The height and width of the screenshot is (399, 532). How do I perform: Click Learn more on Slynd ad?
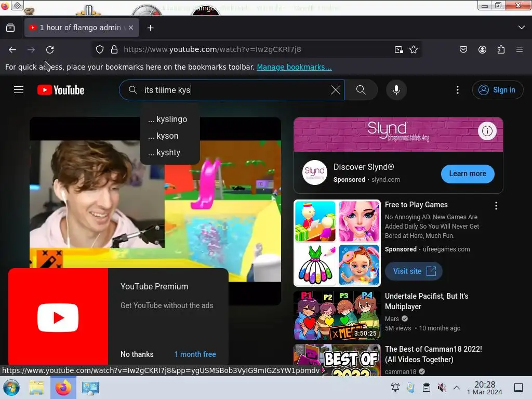point(468,174)
